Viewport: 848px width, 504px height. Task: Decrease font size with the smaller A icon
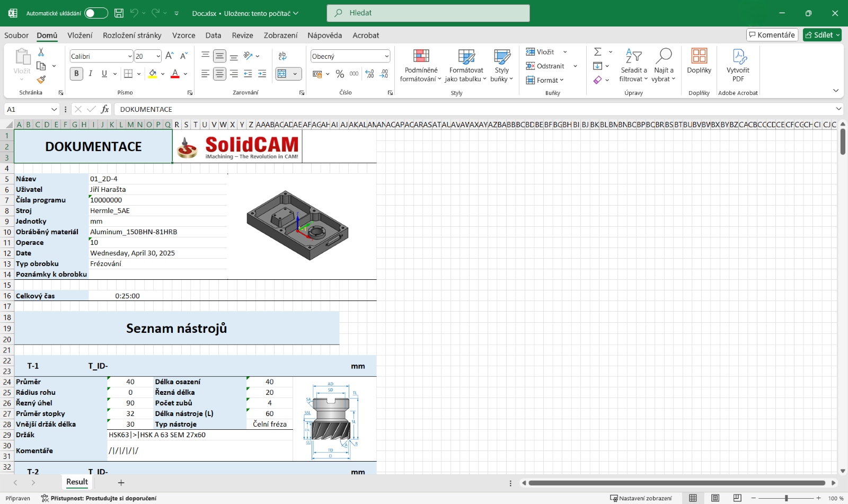pos(184,56)
